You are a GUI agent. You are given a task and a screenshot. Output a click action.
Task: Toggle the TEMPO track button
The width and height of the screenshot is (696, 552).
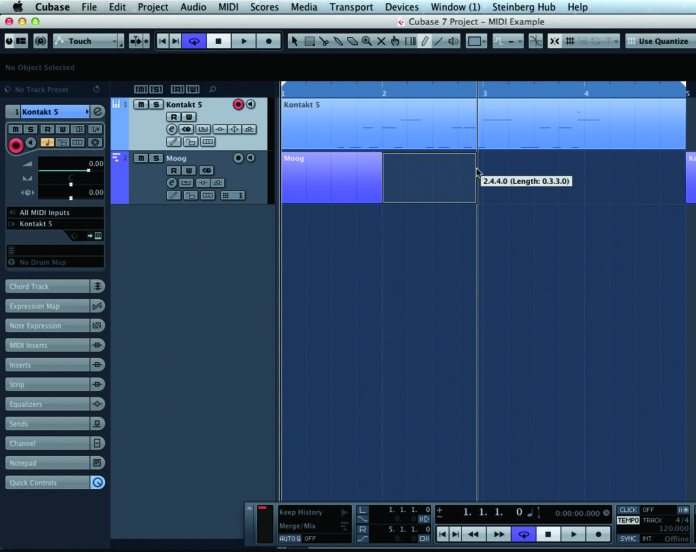coord(628,520)
